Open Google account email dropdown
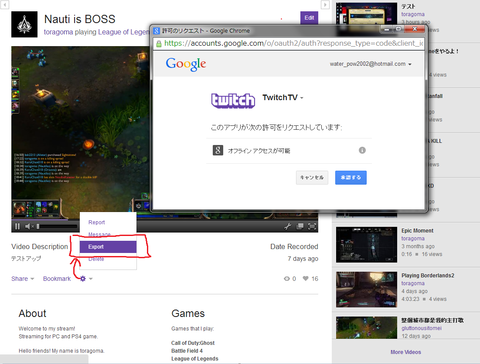This screenshot has width=480, height=364. point(370,64)
